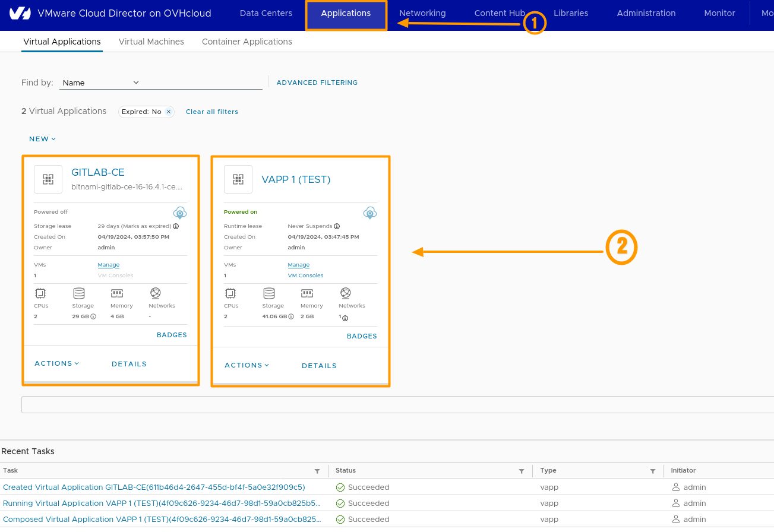Click the VAPP 1 (TEST) vApp tile icon

coord(238,179)
